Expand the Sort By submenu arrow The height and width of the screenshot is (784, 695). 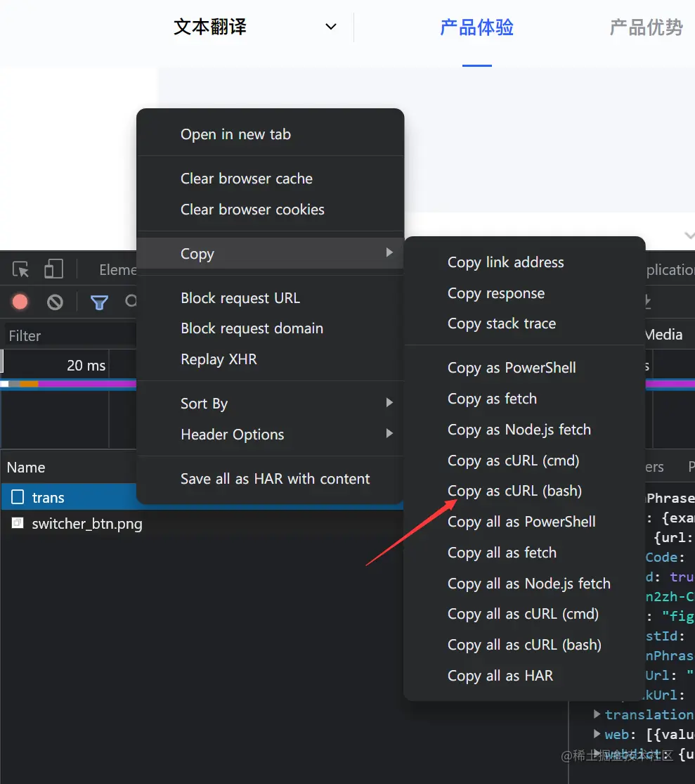(389, 402)
